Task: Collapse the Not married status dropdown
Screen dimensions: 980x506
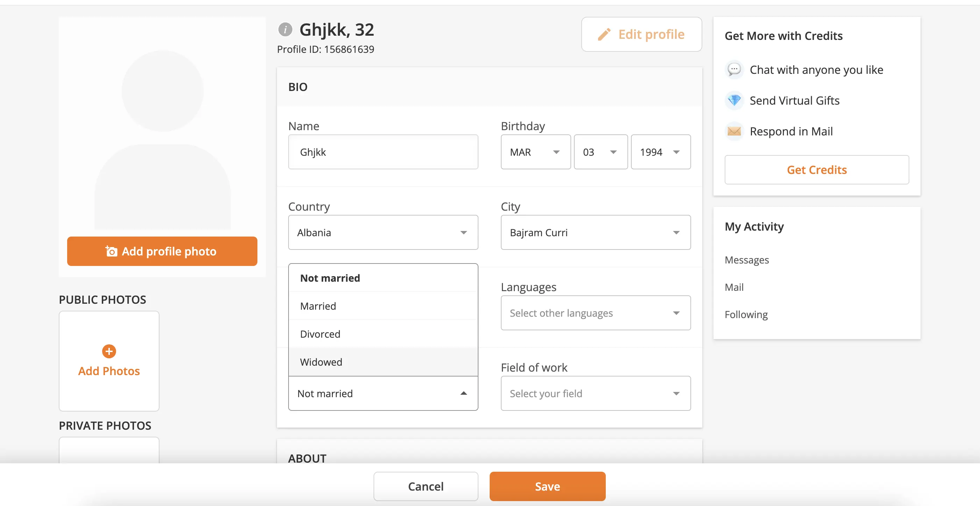Action: [383, 393]
